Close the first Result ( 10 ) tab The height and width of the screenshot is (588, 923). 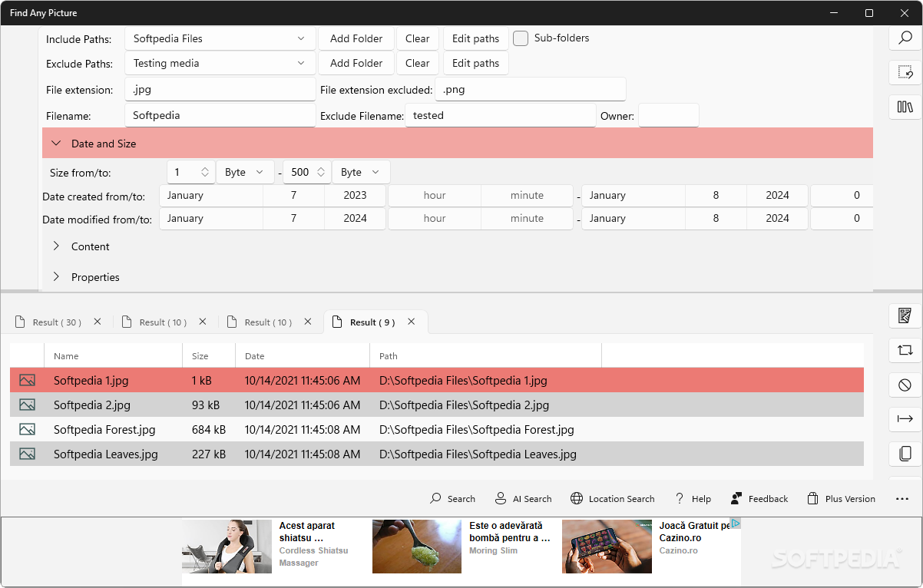pyautogui.click(x=203, y=322)
